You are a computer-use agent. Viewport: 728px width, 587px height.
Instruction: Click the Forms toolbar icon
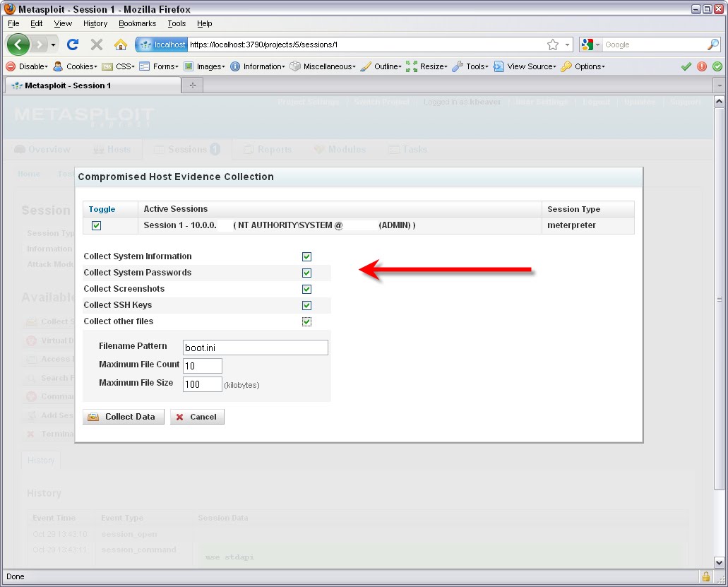coord(144,66)
